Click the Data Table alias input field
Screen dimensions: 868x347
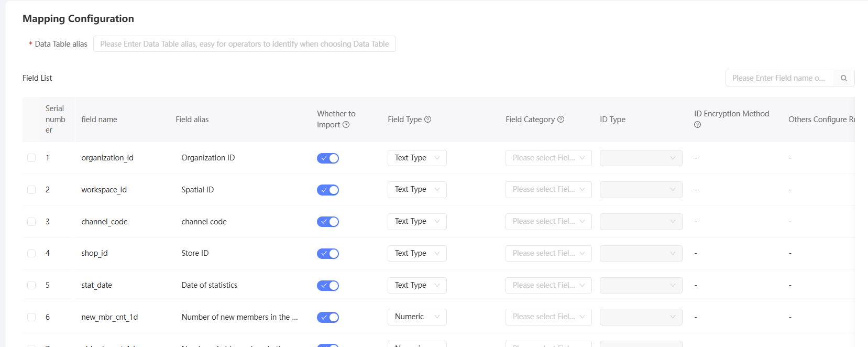click(x=244, y=44)
